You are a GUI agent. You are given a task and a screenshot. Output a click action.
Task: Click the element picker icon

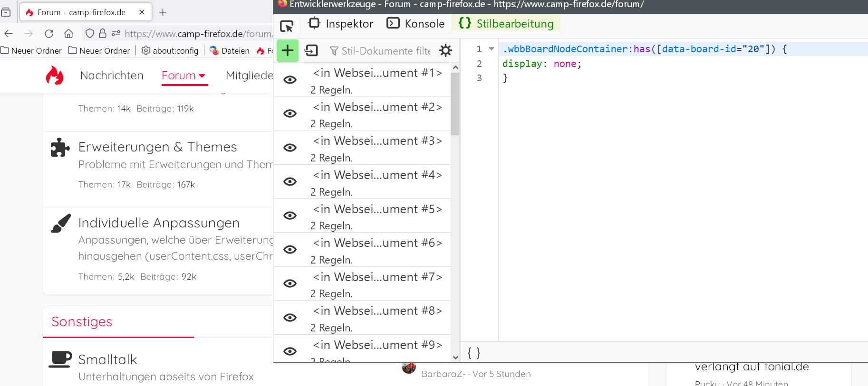pyautogui.click(x=287, y=26)
